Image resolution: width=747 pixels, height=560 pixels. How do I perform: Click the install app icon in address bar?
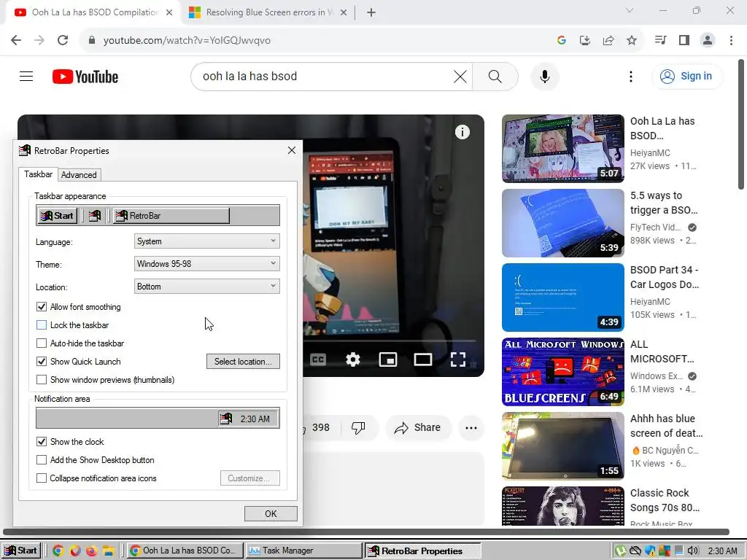pyautogui.click(x=585, y=41)
